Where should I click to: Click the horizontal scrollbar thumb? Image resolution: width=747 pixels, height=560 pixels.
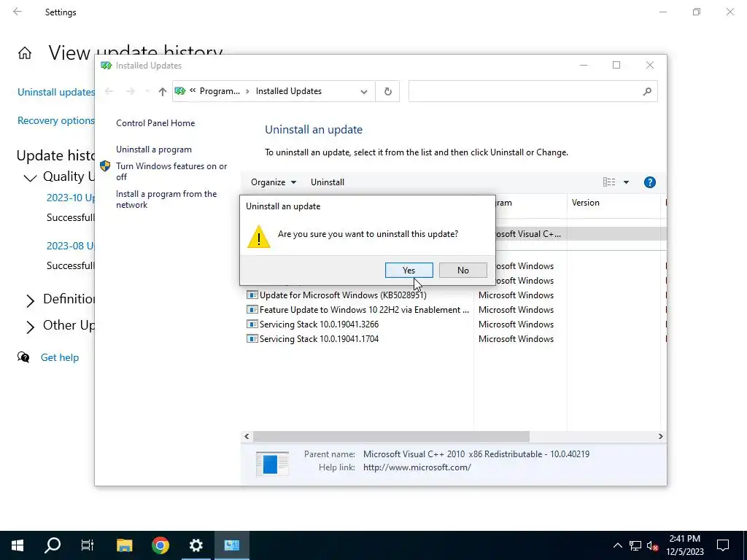(x=391, y=436)
